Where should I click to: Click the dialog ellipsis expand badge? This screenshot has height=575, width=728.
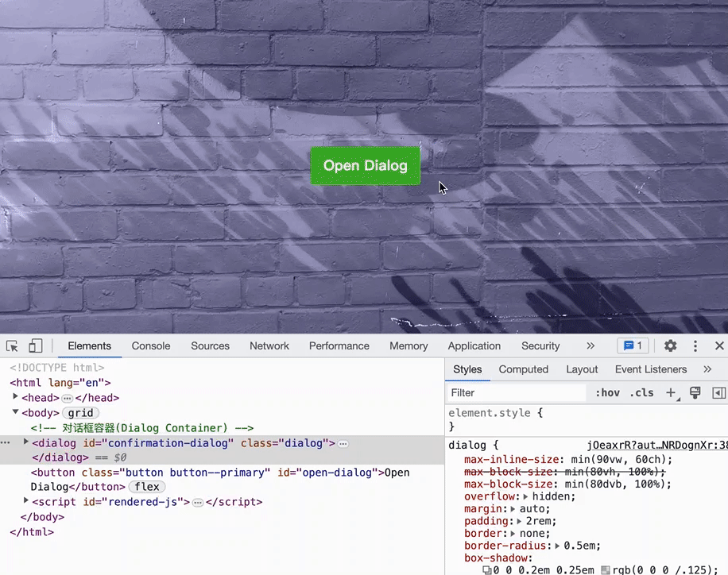[x=343, y=444]
